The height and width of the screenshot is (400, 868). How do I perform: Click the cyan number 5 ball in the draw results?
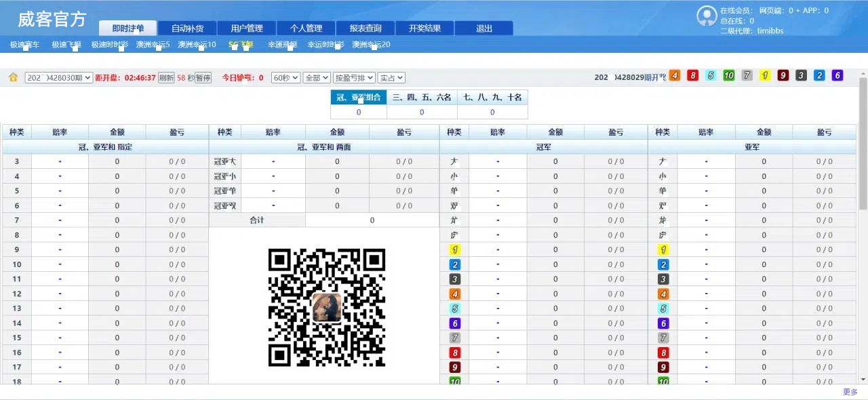[x=711, y=75]
